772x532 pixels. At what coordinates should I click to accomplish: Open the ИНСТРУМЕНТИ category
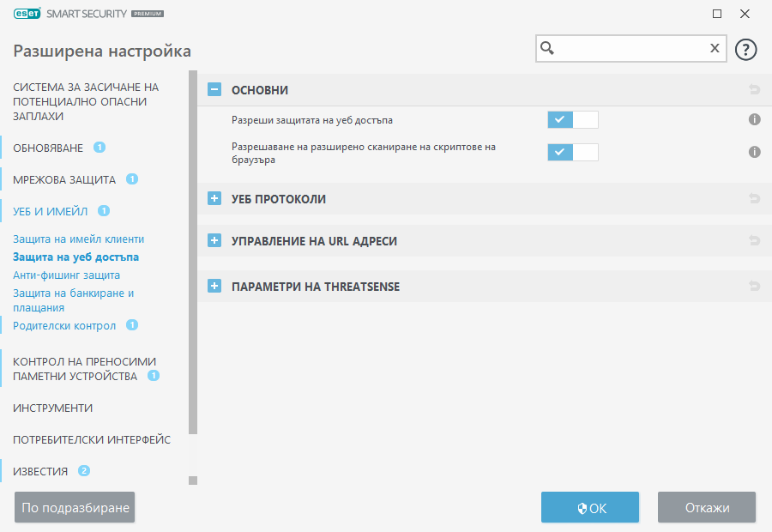click(52, 408)
